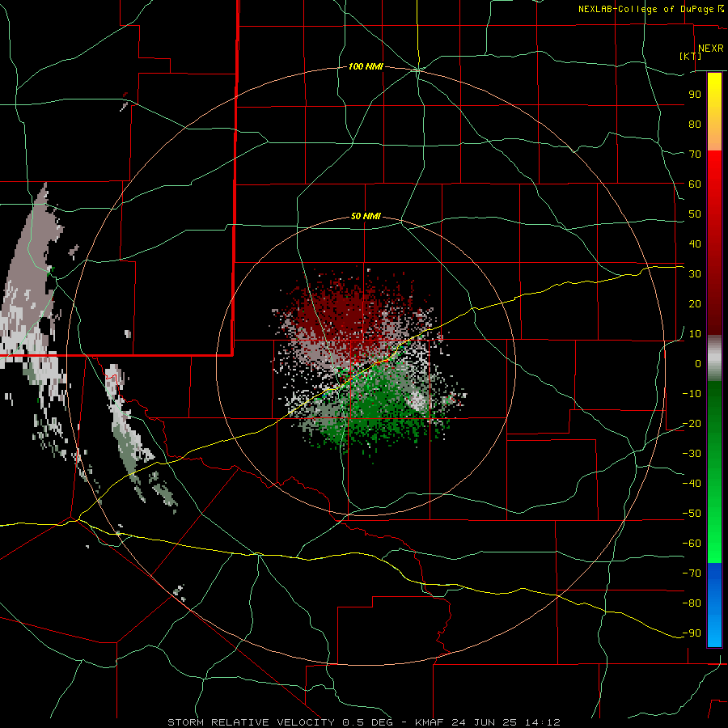Click the "-30" scale value
This screenshot has height=728, width=728.
click(x=692, y=454)
